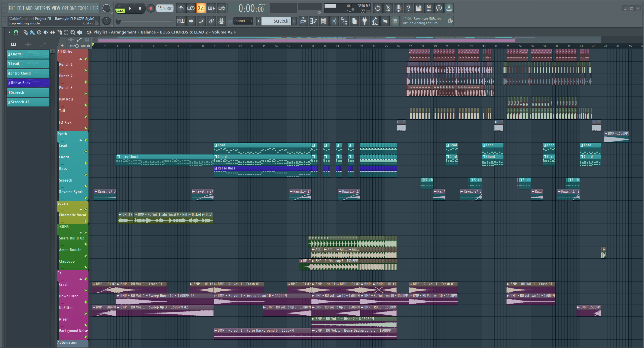Enable the STEP edit checkbox
The image size is (644, 348).
click(x=77, y=46)
